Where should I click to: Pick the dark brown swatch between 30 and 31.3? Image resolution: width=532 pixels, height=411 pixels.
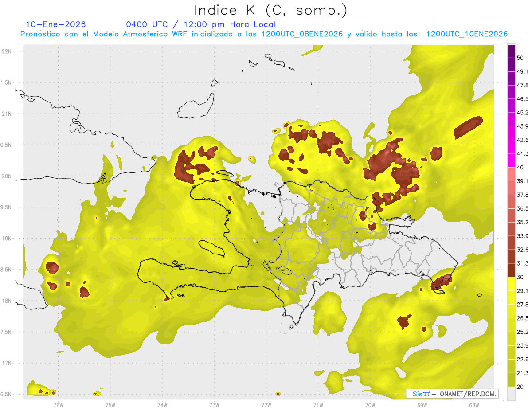click(511, 270)
